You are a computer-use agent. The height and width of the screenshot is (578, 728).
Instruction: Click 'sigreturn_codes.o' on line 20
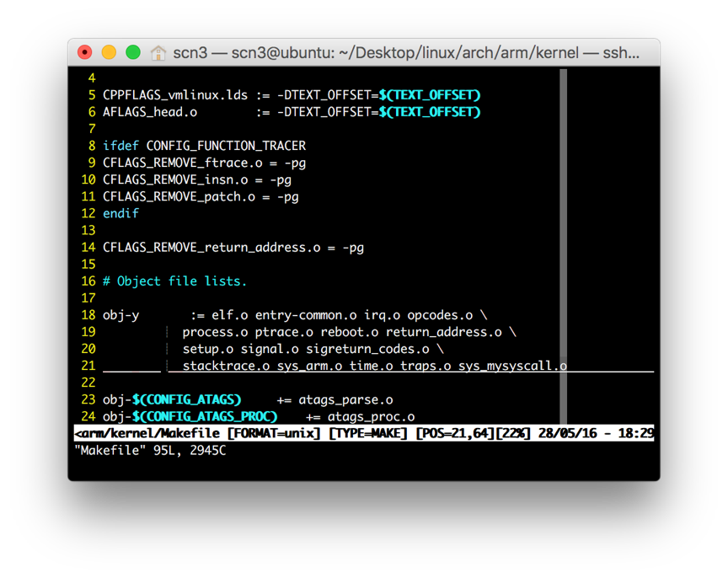point(367,349)
